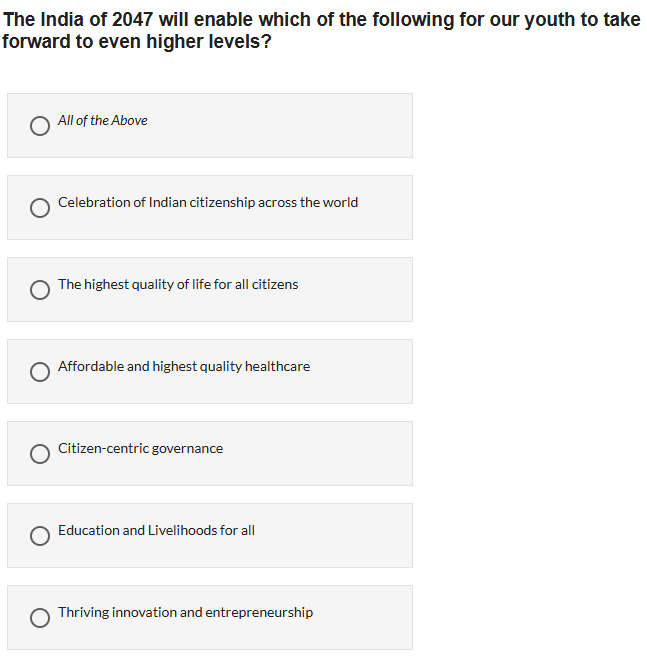
Task: Tick the highest quality of life radio circle
Action: 40,290
